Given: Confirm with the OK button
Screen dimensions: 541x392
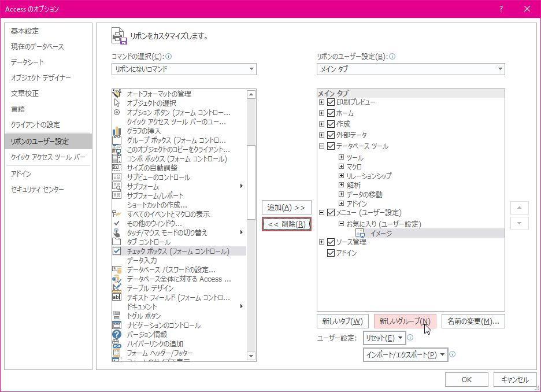Looking at the screenshot, I should (x=466, y=380).
